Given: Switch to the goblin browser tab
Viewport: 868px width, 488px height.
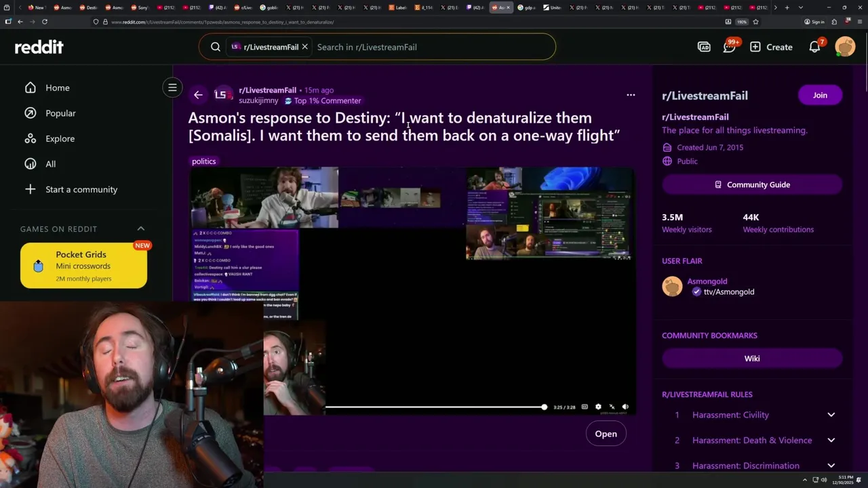Looking at the screenshot, I should 269,7.
